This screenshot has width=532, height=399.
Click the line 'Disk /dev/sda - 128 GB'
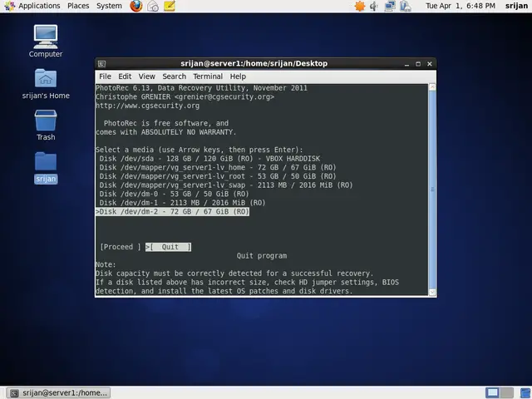209,159
